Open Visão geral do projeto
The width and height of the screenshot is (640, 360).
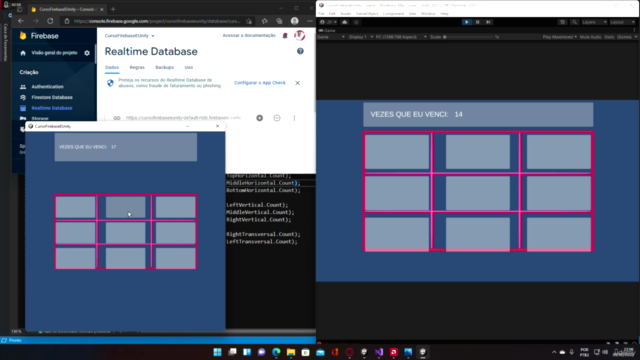tap(54, 53)
